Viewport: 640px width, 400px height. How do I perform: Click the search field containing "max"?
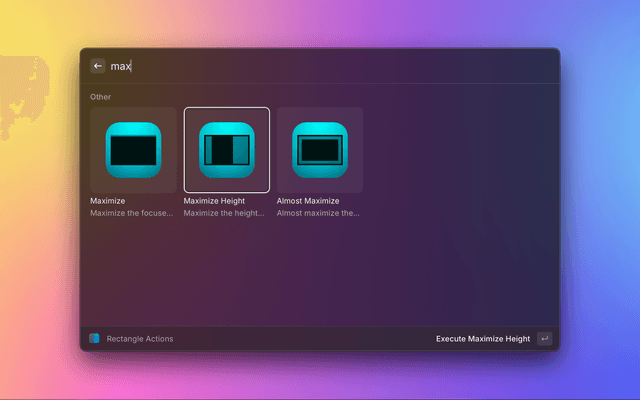[x=300, y=66]
